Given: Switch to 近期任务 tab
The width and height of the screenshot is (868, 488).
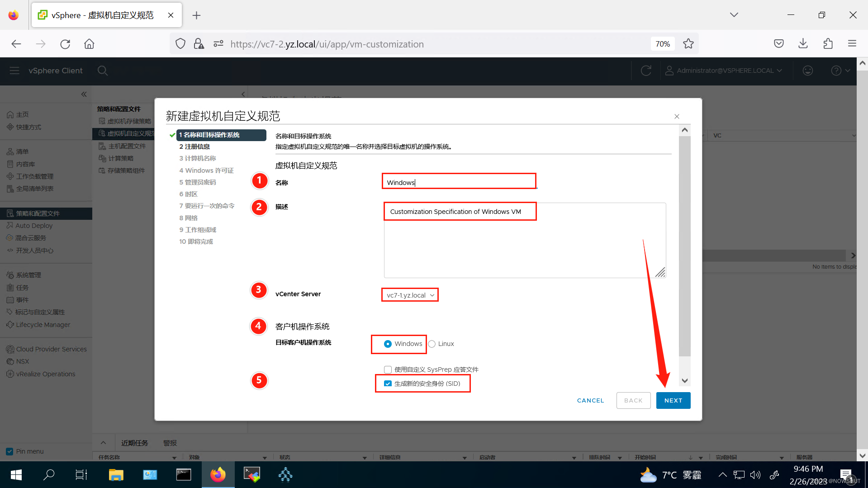Looking at the screenshot, I should pos(135,443).
